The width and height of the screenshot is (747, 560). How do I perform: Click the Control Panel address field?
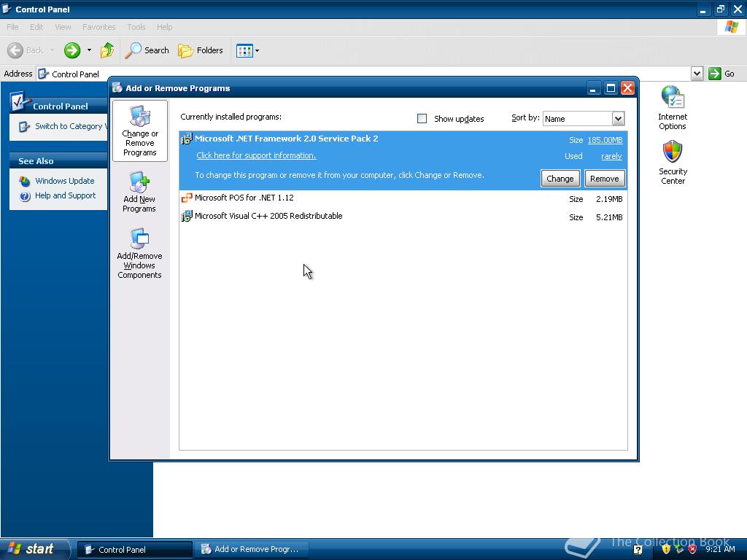[364, 74]
